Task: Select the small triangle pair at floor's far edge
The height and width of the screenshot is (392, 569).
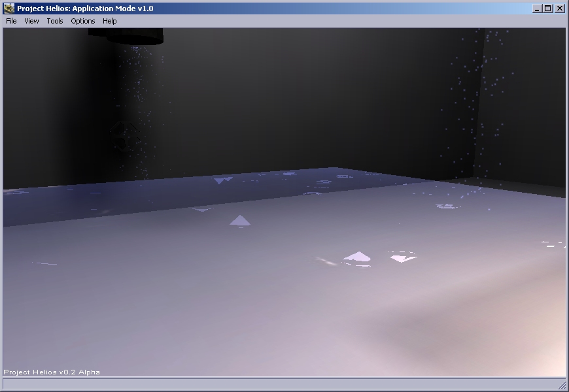Action: (x=223, y=180)
